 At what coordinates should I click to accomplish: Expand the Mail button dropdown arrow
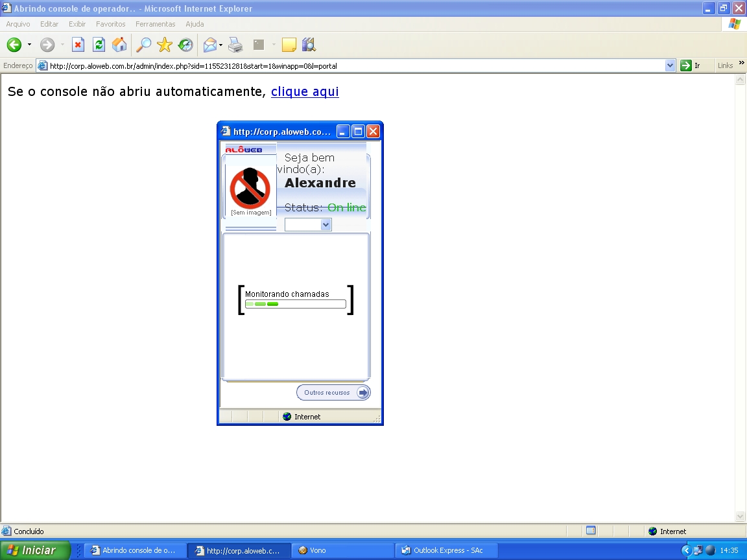[x=220, y=45]
